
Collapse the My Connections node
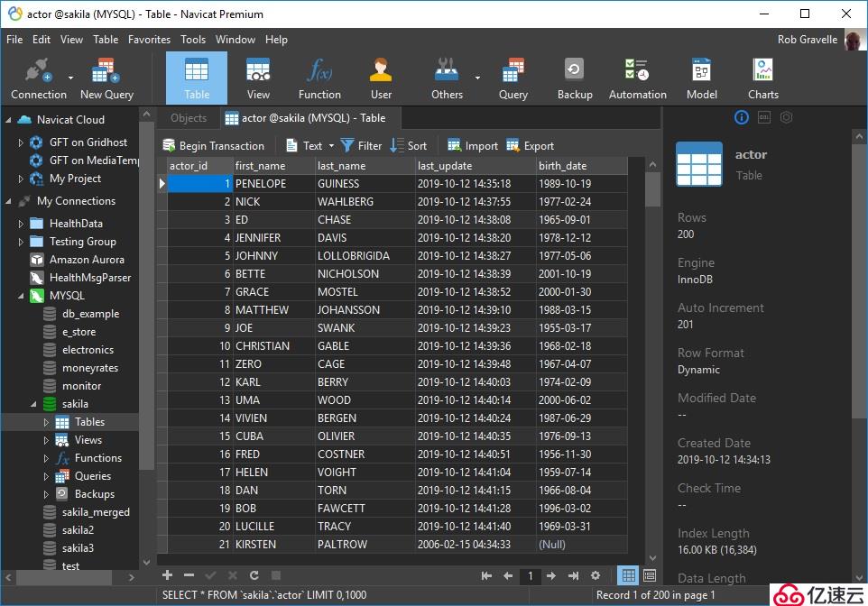pyautogui.click(x=8, y=201)
